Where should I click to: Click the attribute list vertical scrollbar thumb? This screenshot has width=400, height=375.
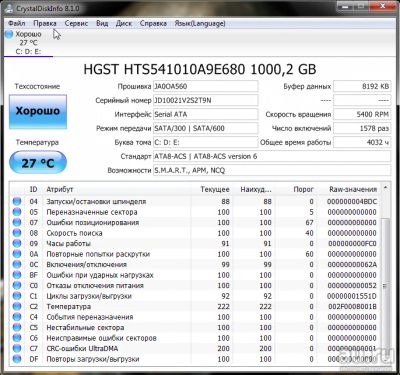tap(386, 286)
